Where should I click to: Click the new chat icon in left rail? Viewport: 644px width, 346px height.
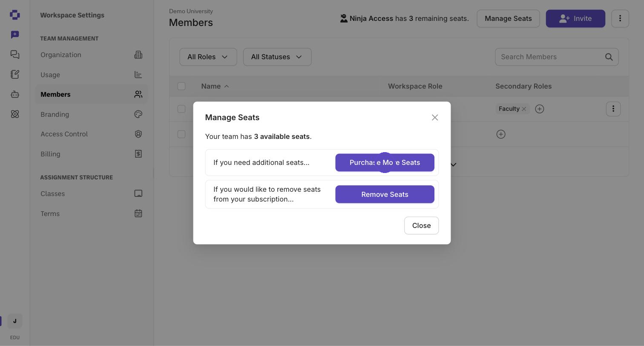click(15, 35)
